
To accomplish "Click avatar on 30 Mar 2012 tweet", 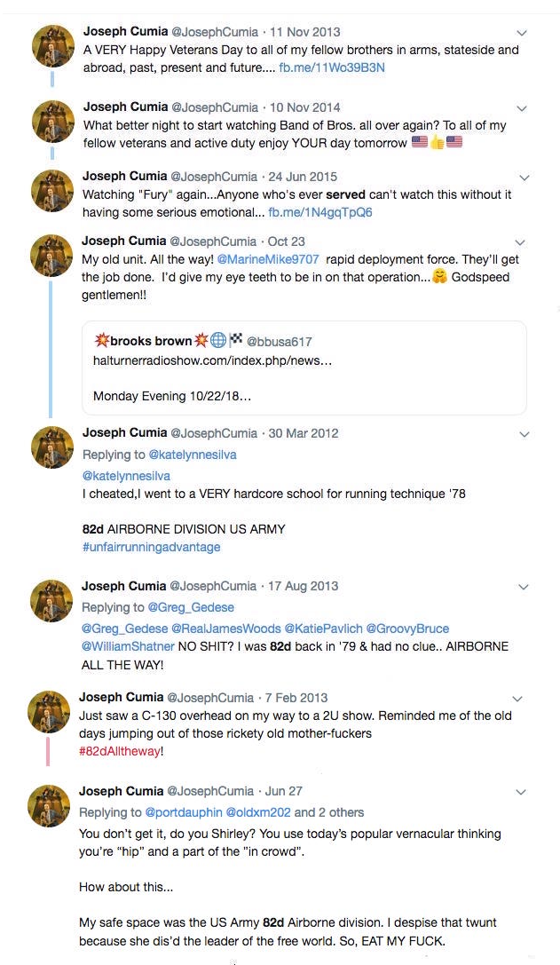I will (52, 447).
